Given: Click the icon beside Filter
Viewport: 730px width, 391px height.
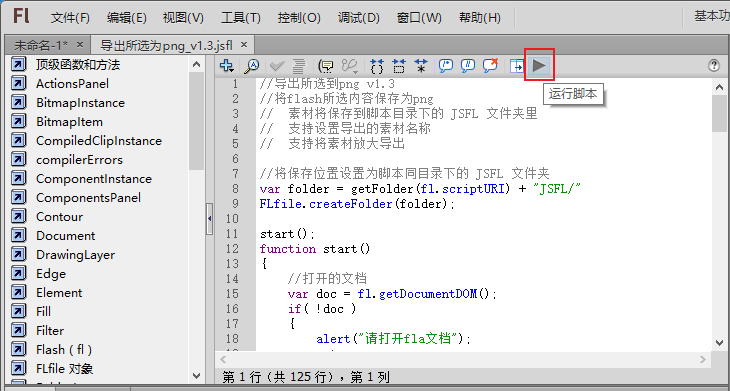Looking at the screenshot, I should pyautogui.click(x=18, y=330).
